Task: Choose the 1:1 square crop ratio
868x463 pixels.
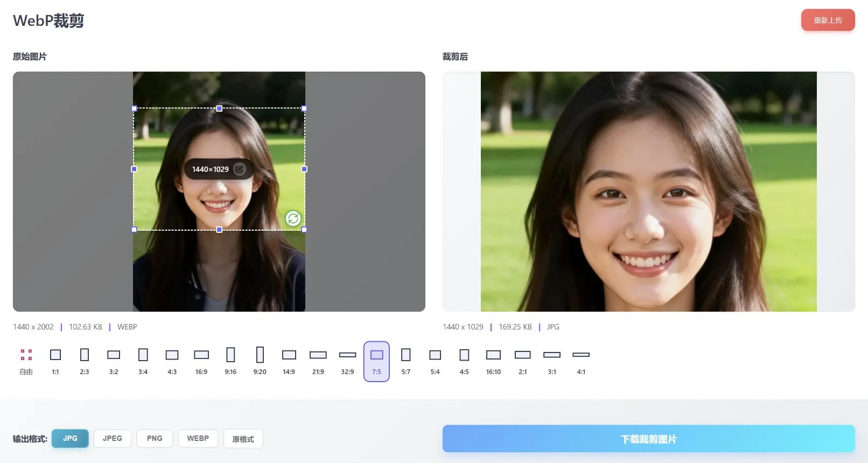Action: click(55, 361)
